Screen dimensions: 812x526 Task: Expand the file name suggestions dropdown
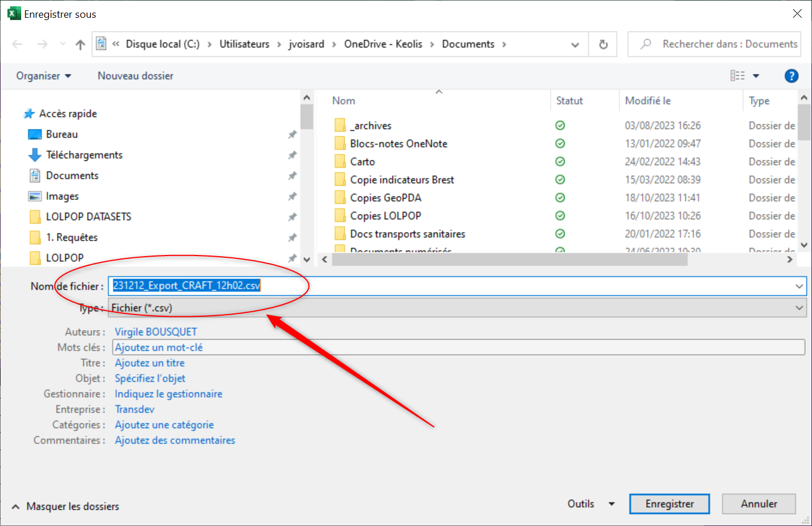coord(799,286)
